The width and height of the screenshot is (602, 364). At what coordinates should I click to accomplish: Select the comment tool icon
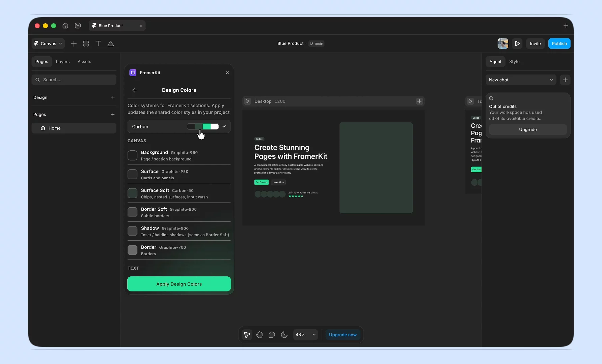pos(272,335)
